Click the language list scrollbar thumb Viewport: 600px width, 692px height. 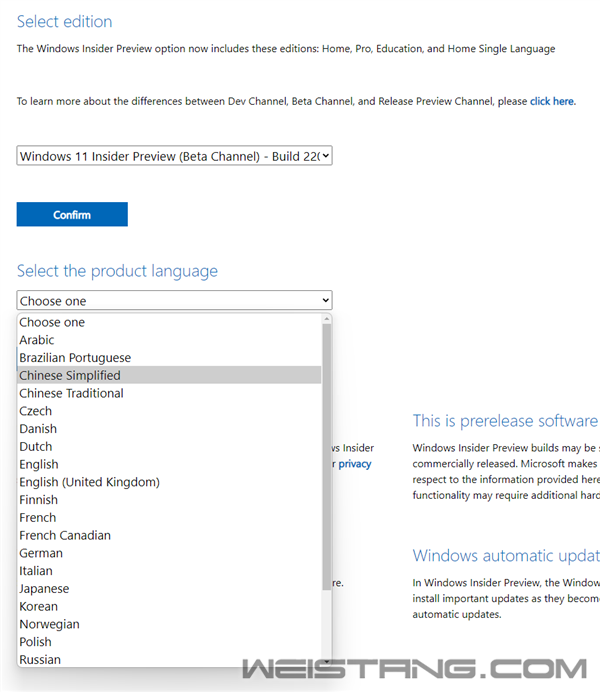click(x=326, y=457)
